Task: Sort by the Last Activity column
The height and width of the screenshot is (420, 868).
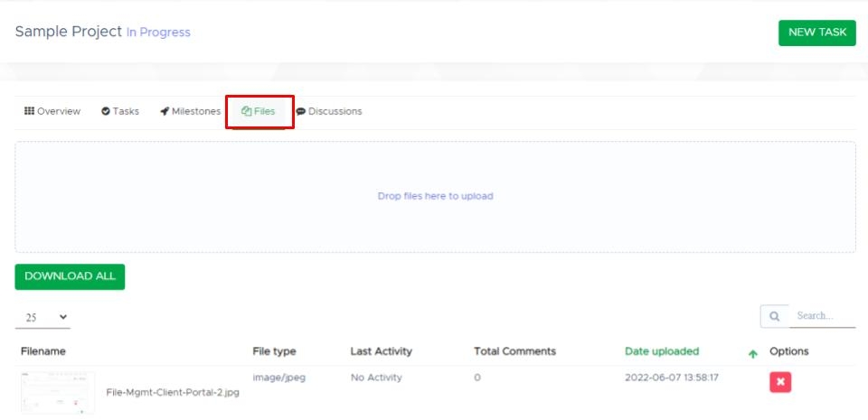Action: point(381,351)
